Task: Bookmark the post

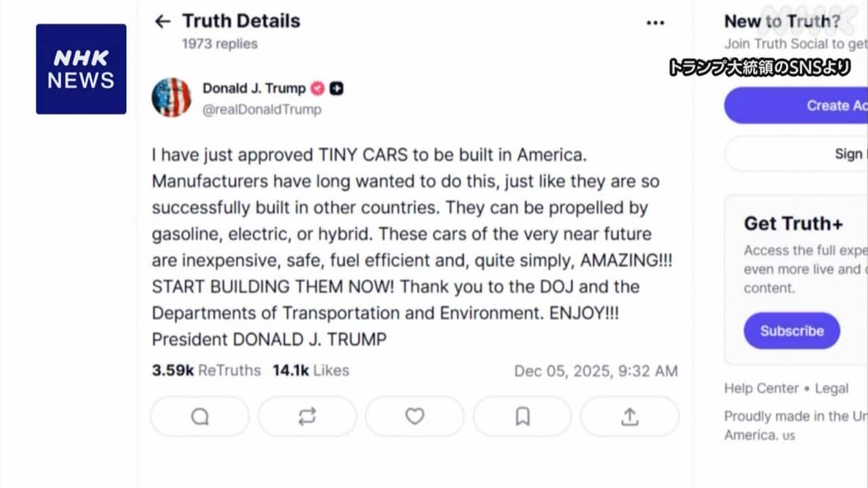Action: (x=522, y=416)
